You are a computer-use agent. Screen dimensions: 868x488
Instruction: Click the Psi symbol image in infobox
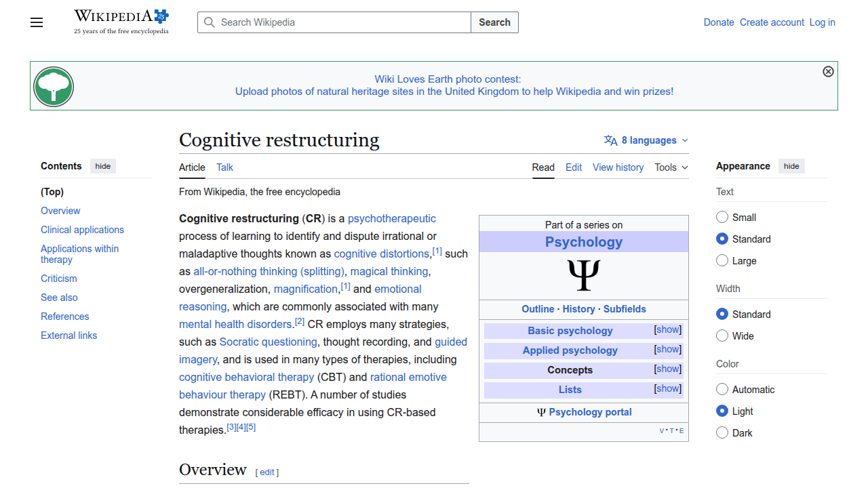(584, 276)
